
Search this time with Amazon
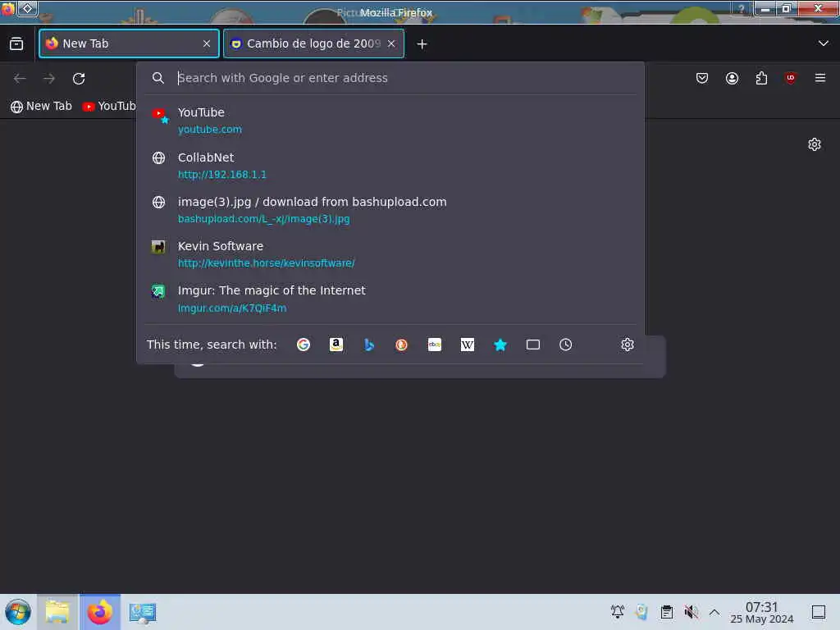click(x=336, y=345)
